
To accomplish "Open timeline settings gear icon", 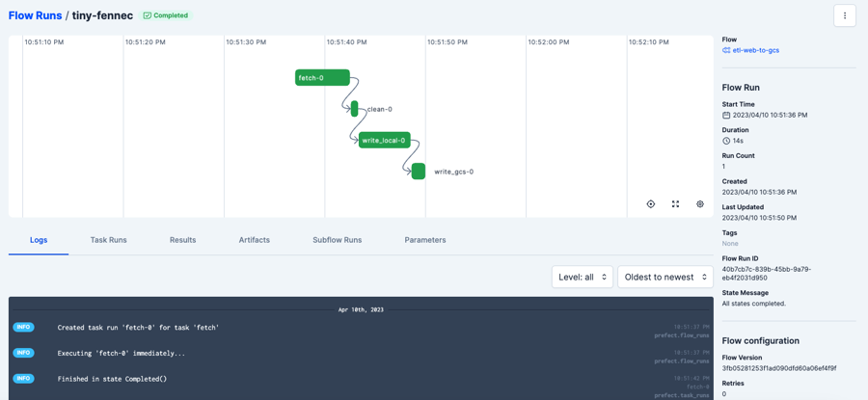I will pyautogui.click(x=700, y=204).
